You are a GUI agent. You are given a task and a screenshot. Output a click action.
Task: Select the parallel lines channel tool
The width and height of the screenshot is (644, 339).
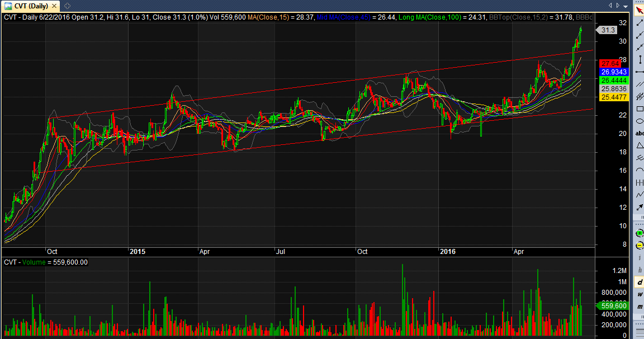(640, 84)
